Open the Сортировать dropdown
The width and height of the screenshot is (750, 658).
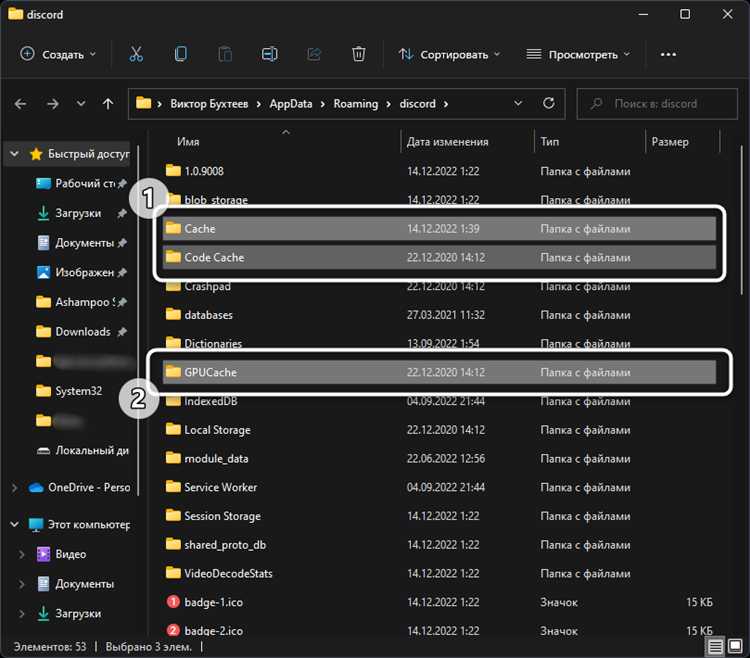(x=450, y=55)
